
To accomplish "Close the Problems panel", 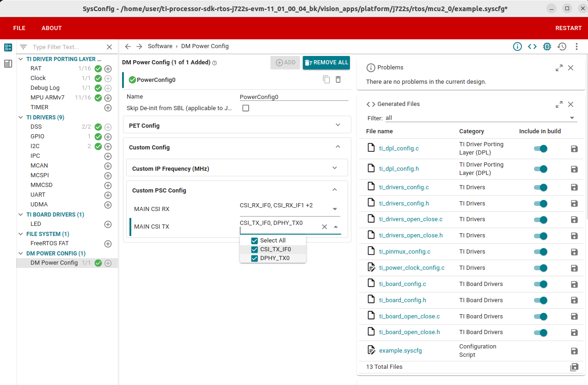I will tap(570, 68).
